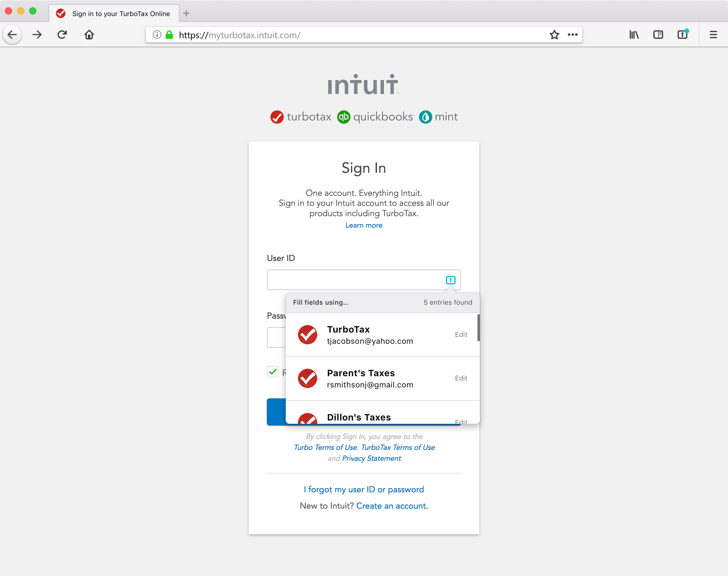
Task: Open the Firefox application menu
Action: 713,34
